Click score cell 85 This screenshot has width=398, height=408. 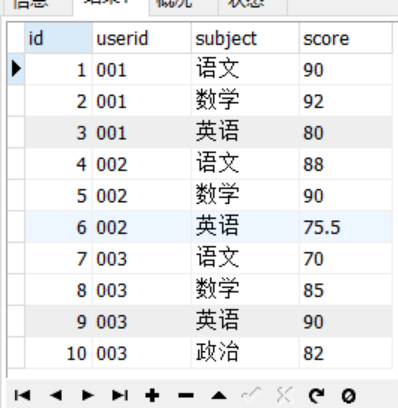pos(346,290)
